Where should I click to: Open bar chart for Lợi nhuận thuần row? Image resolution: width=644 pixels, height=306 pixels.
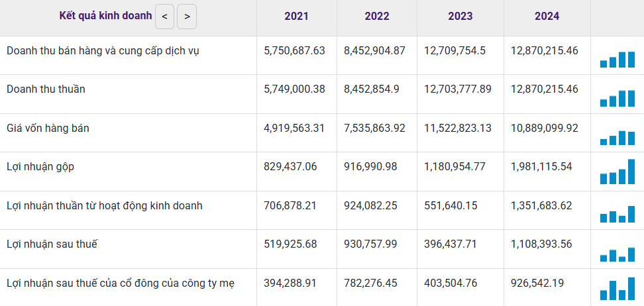617,214
